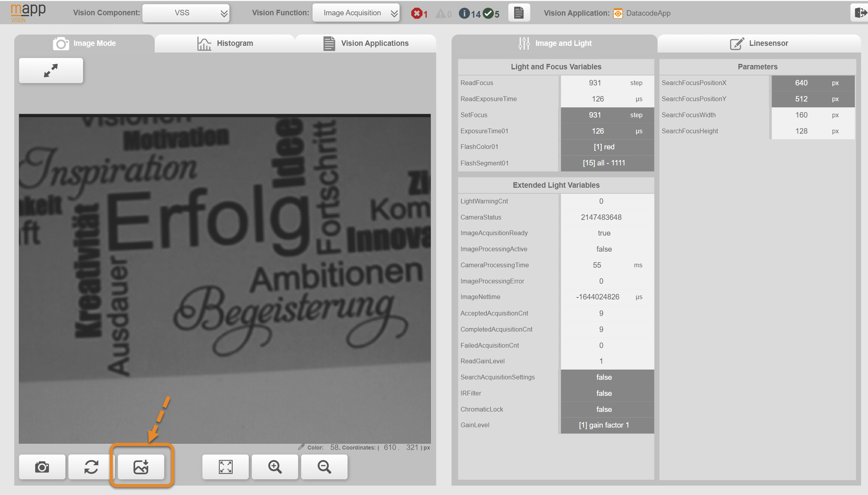This screenshot has height=495, width=868.
Task: Click the blue info counter icon
Action: [464, 14]
